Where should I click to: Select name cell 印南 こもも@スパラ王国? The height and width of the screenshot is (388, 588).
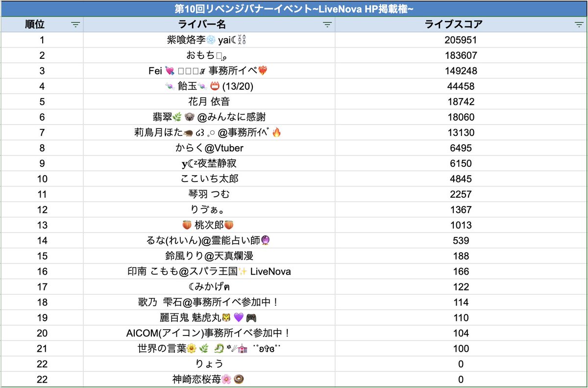point(209,272)
